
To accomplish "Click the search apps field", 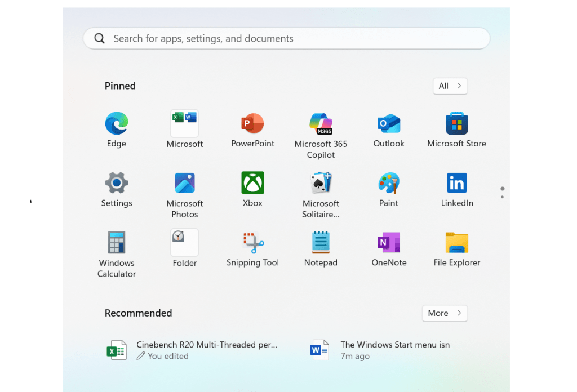I will tap(286, 38).
